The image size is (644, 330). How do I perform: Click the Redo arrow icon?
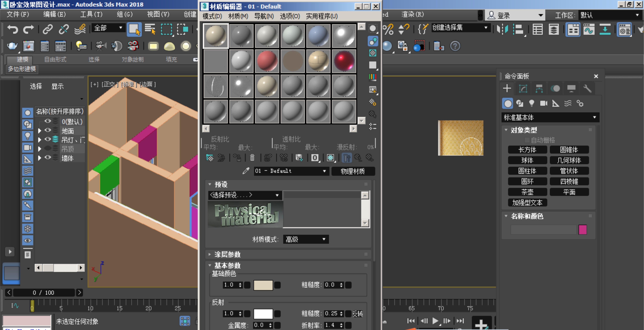point(28,29)
